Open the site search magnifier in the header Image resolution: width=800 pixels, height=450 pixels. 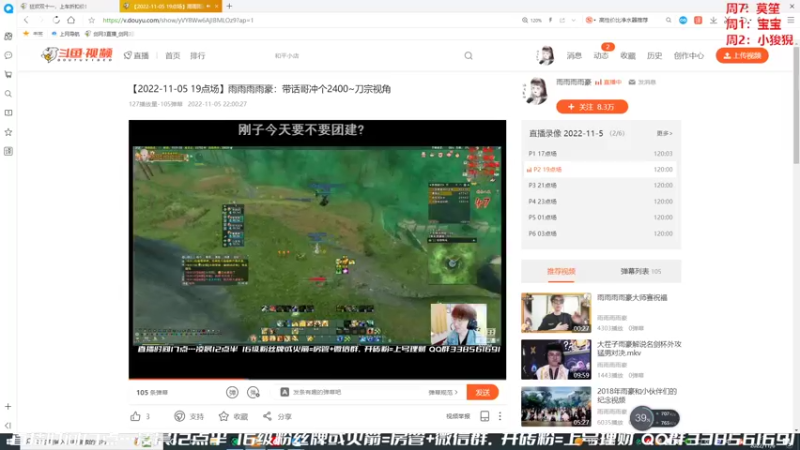pyautogui.click(x=468, y=56)
